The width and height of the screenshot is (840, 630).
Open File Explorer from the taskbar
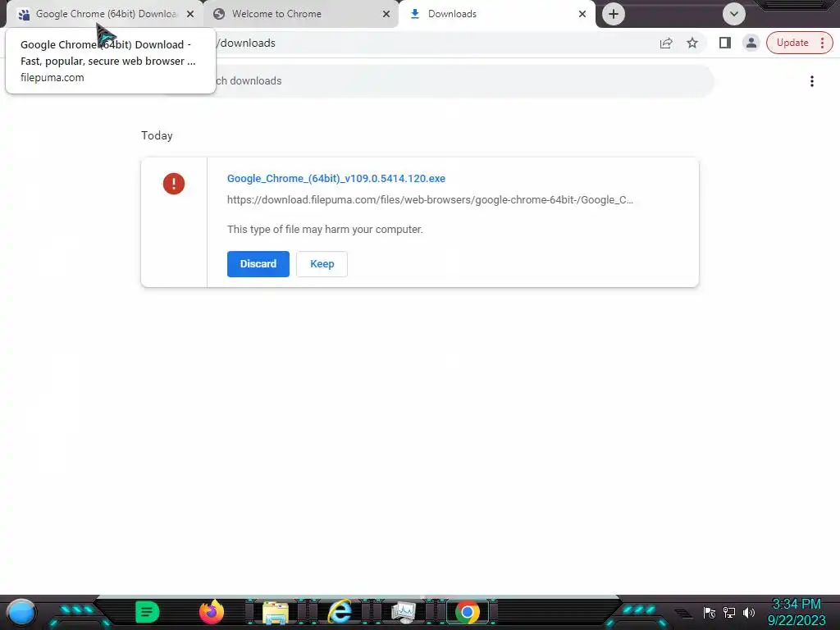(276, 612)
